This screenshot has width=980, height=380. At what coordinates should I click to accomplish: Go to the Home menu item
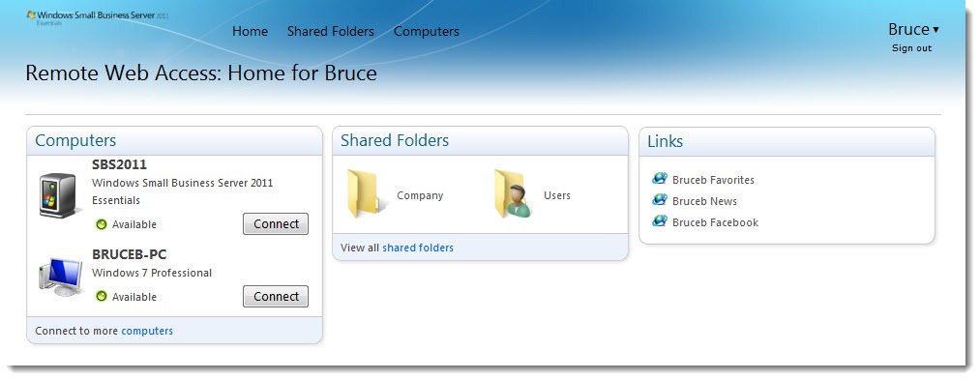click(x=250, y=31)
